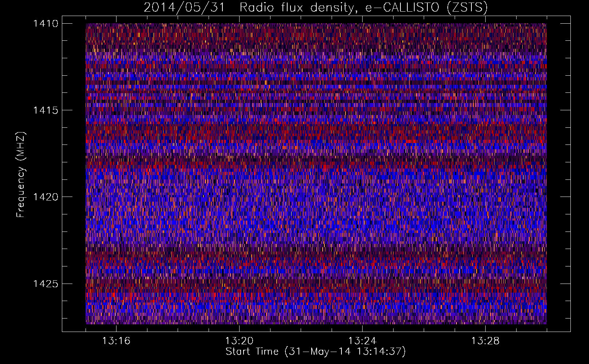
Task: Click the 1425 frequency tick label
Action: tap(46, 284)
